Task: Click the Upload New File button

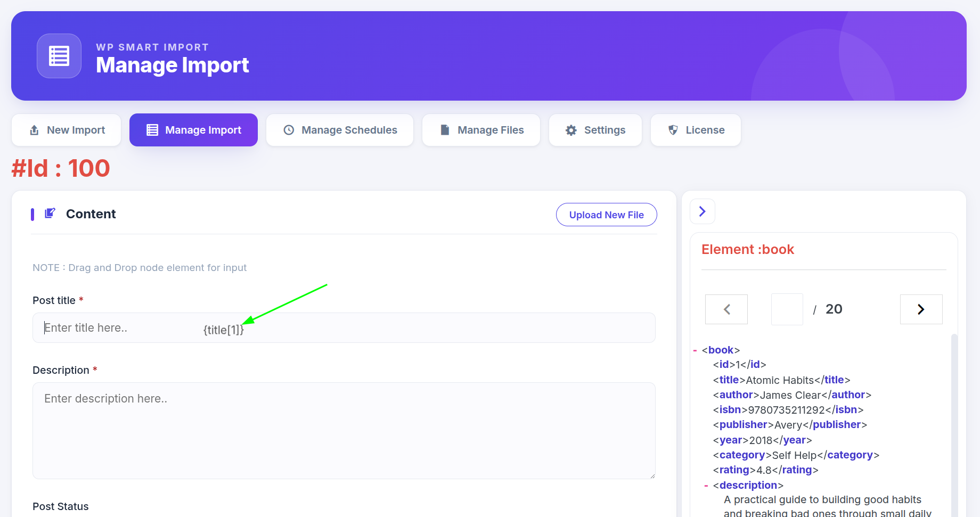Action: (607, 215)
